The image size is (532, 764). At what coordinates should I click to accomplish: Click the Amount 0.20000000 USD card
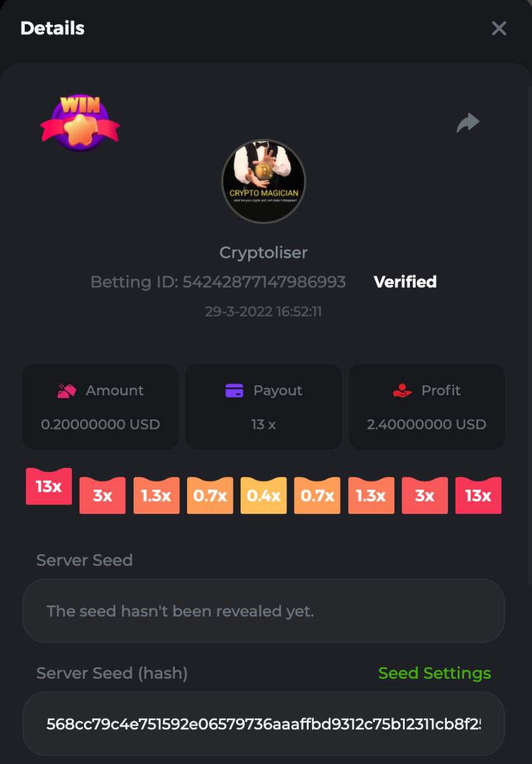[101, 407]
